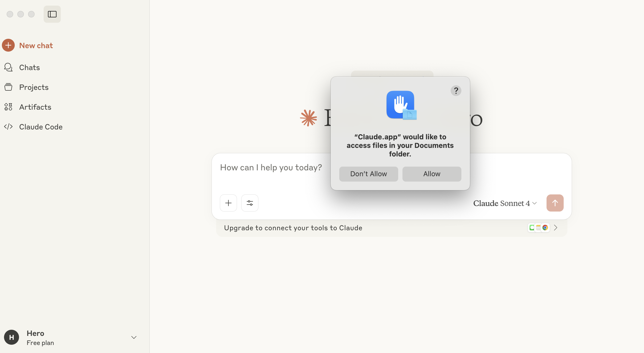Click the Artifacts shapes icon
The height and width of the screenshot is (353, 644).
point(8,107)
